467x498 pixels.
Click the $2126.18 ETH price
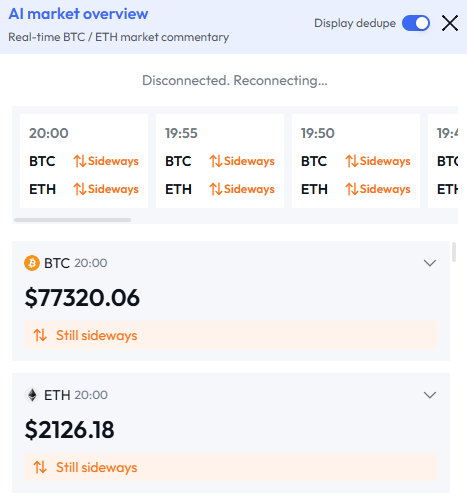click(69, 430)
